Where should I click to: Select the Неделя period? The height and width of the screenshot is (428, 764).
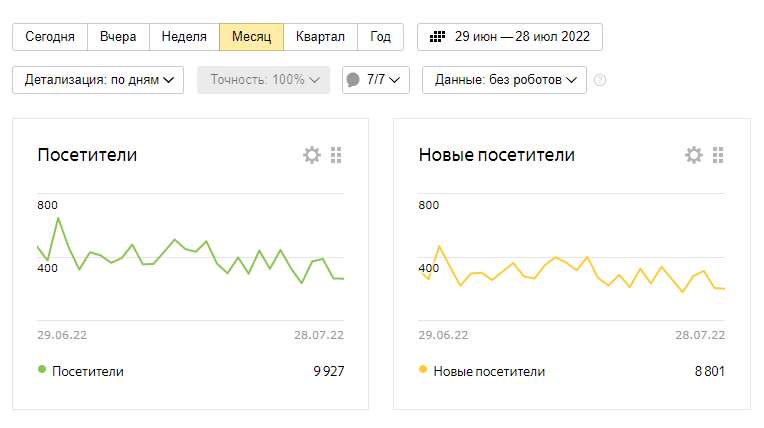pyautogui.click(x=184, y=37)
